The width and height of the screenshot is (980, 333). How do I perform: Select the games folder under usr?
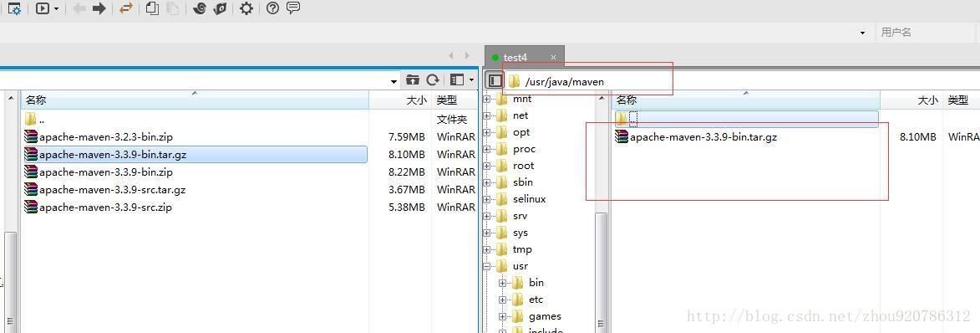(x=545, y=317)
